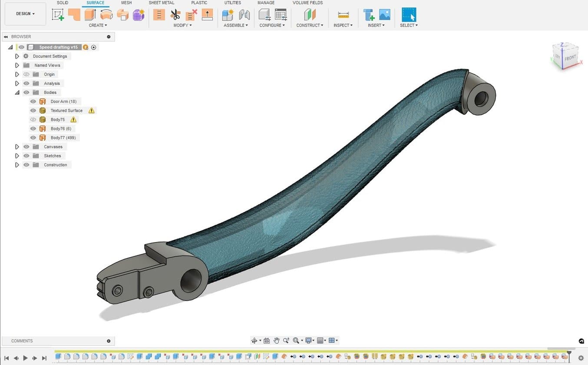Hide the Textured Surface body
This screenshot has width=588, height=365.
coord(33,110)
